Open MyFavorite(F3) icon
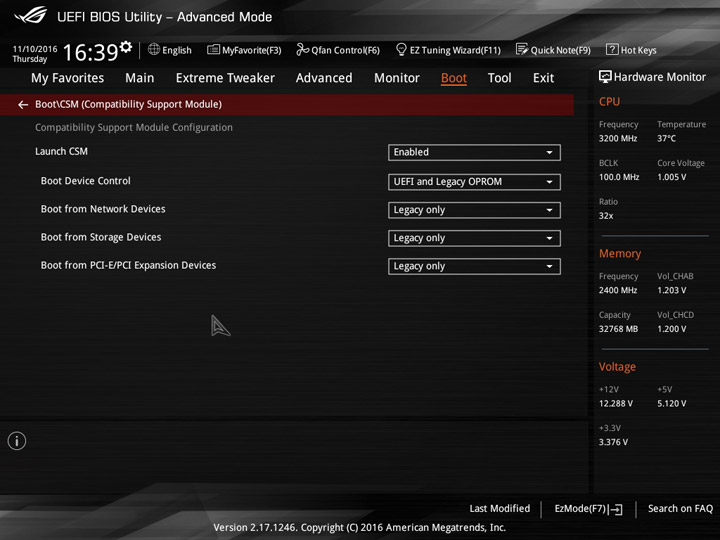The height and width of the screenshot is (540, 720). click(214, 49)
